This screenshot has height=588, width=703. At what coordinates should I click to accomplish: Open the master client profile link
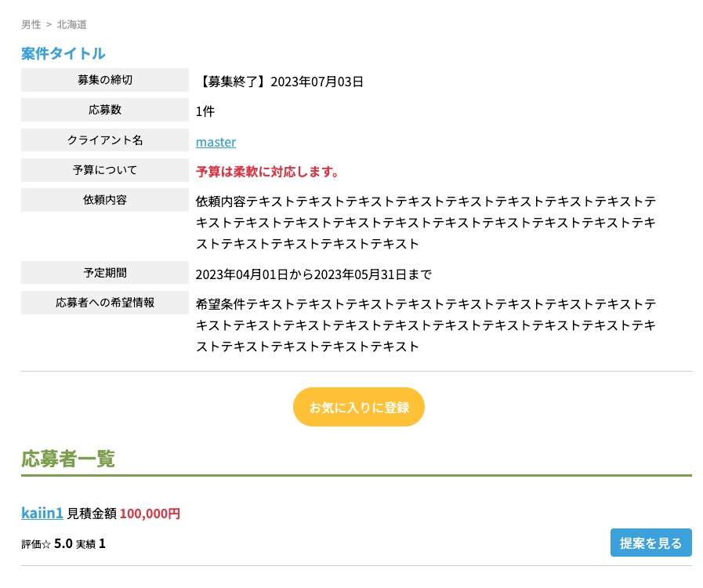point(216,142)
